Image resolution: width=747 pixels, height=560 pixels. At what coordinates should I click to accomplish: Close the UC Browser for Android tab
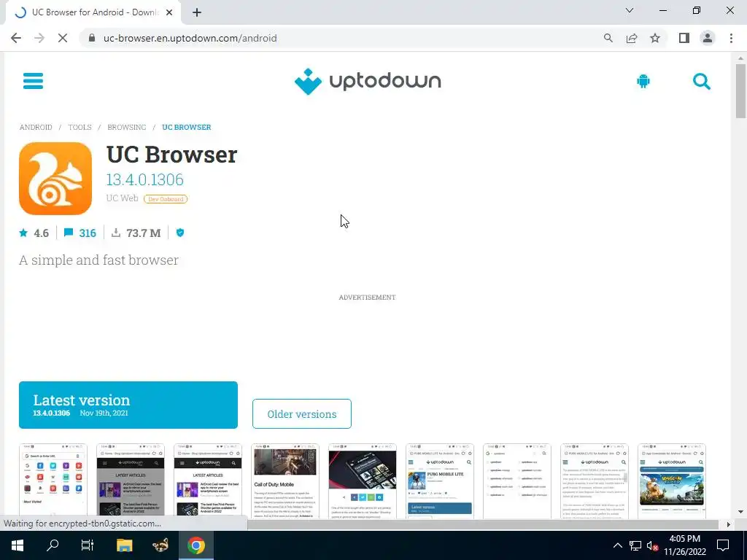click(x=169, y=13)
